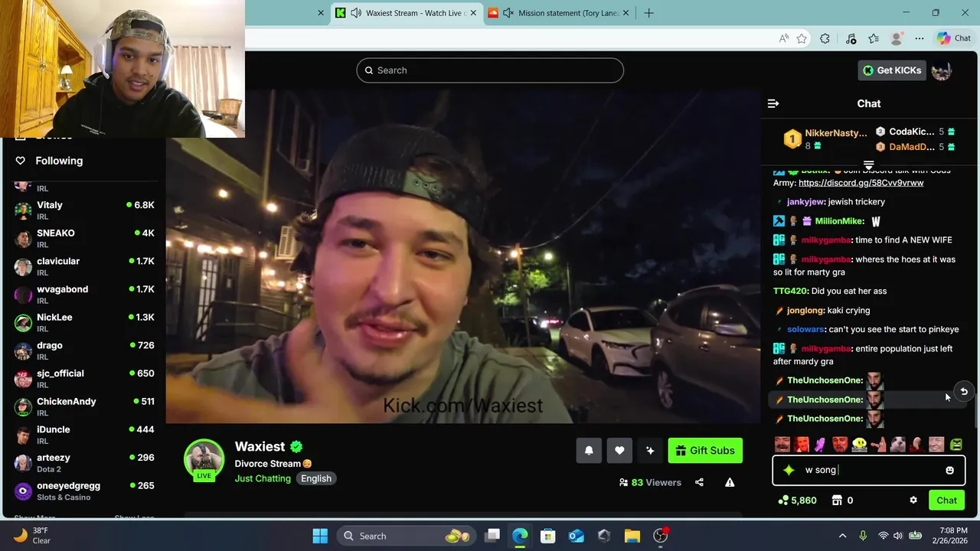Click the English language tag
The width and height of the screenshot is (980, 551).
316,479
